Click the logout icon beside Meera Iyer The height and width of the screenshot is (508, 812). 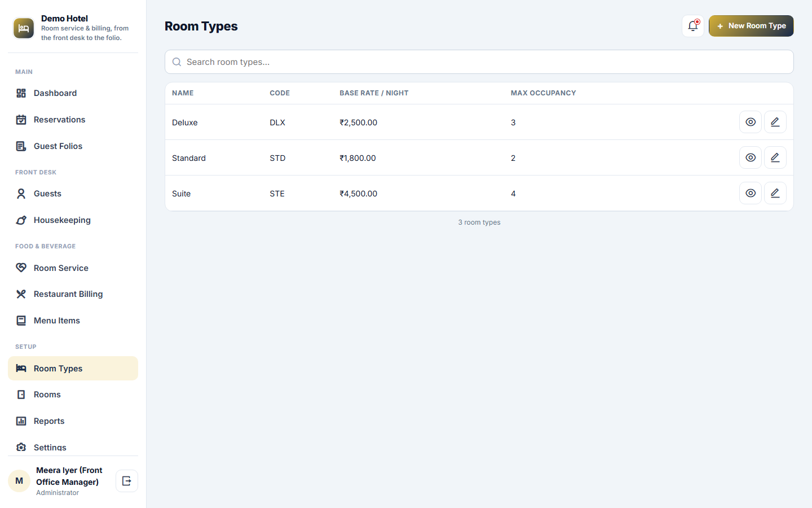[127, 481]
